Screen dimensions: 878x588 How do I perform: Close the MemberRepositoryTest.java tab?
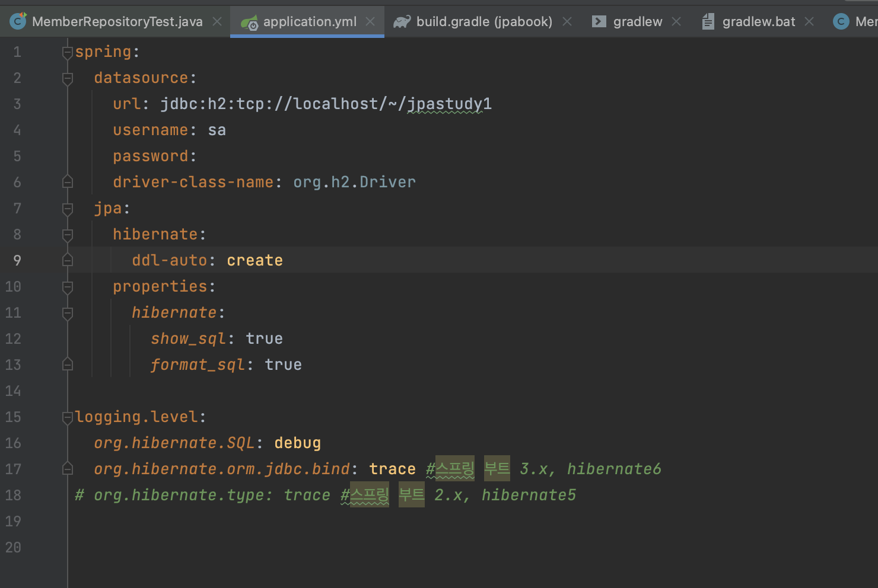pyautogui.click(x=217, y=22)
